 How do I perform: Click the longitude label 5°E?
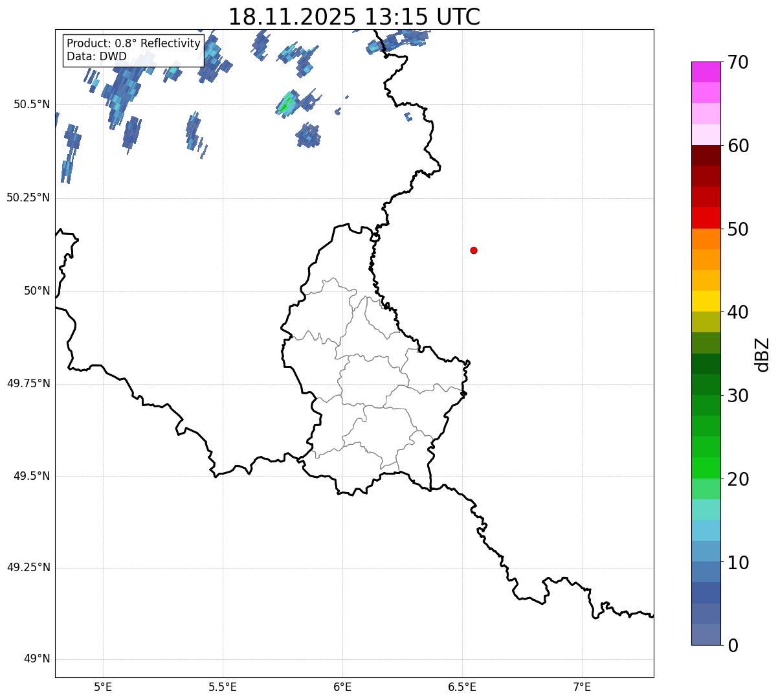[103, 686]
